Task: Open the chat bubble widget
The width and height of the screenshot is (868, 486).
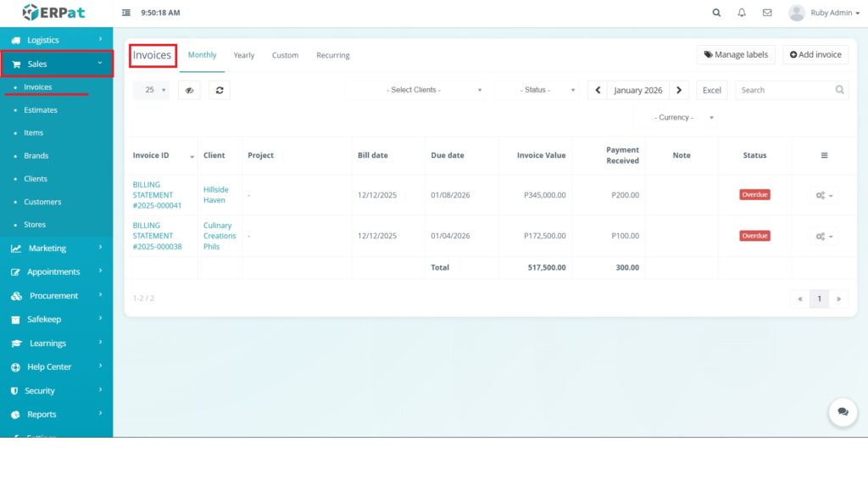Action: pyautogui.click(x=842, y=411)
